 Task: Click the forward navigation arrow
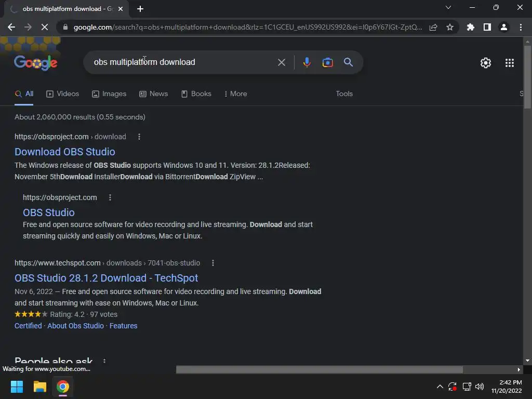[x=28, y=27]
